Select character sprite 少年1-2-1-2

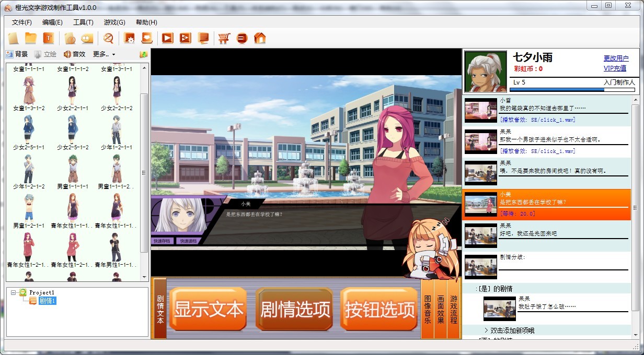(29, 172)
